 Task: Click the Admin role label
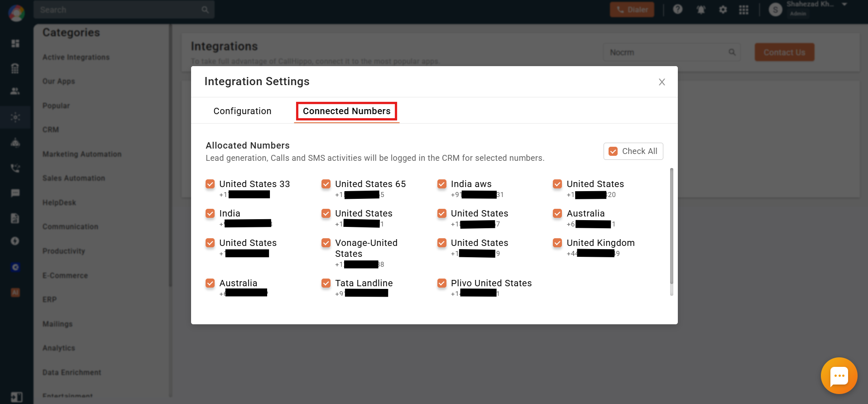pos(798,14)
